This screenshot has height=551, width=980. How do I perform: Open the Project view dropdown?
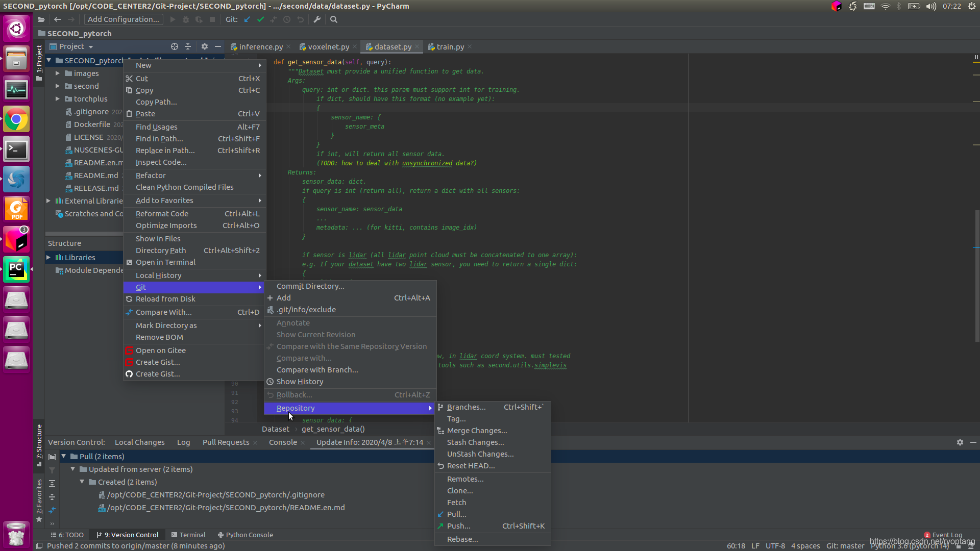[71, 46]
